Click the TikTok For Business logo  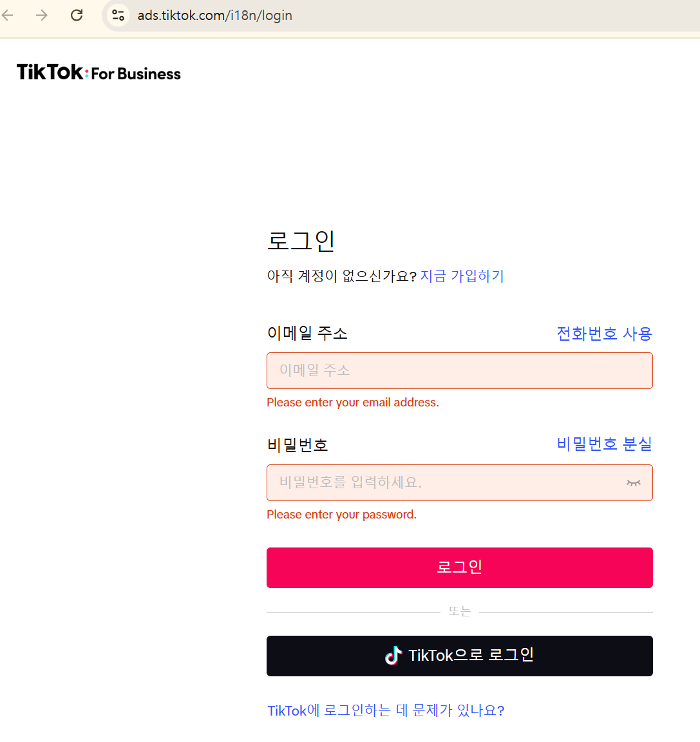coord(99,72)
